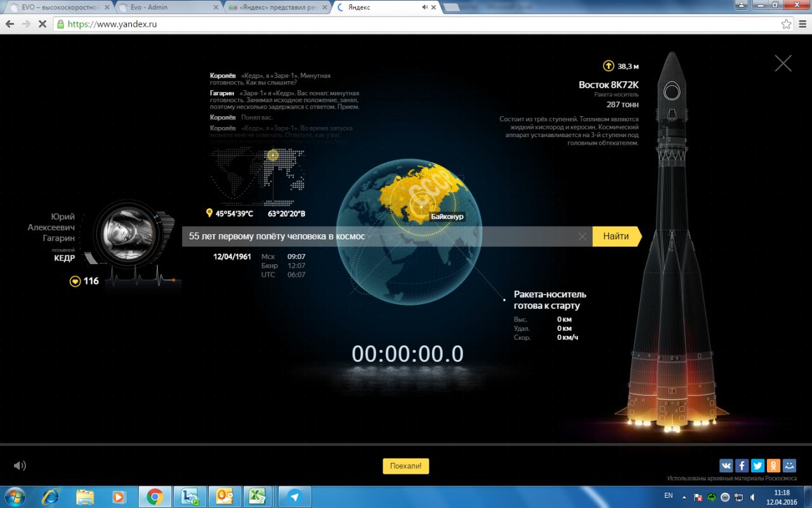Select the Байконур label on the globe
Screen dimensions: 812x508
pyautogui.click(x=447, y=217)
